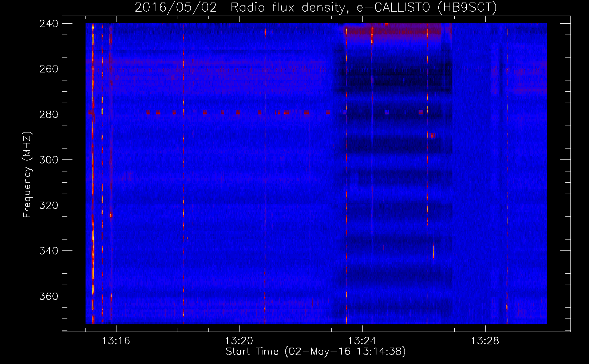Click the 360 frequency tick label
Image resolution: width=589 pixels, height=364 pixels.
tap(49, 297)
